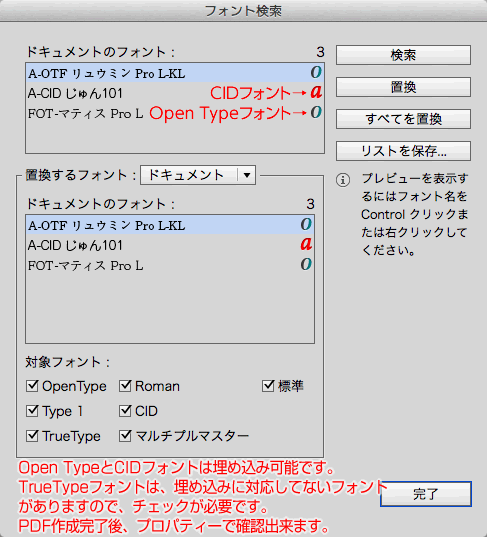Image resolution: width=487 pixels, height=537 pixels.
Task: Select A-OTF リュウミン Pro L-KL in top list
Action: point(175,73)
